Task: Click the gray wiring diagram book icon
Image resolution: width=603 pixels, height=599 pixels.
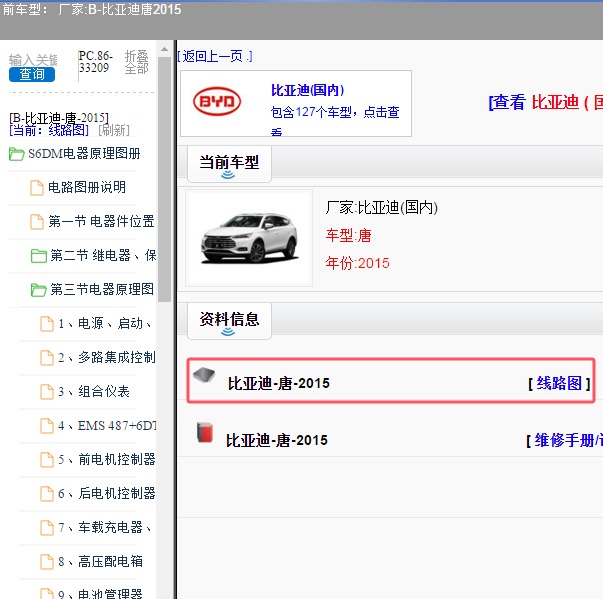Action: coord(205,377)
